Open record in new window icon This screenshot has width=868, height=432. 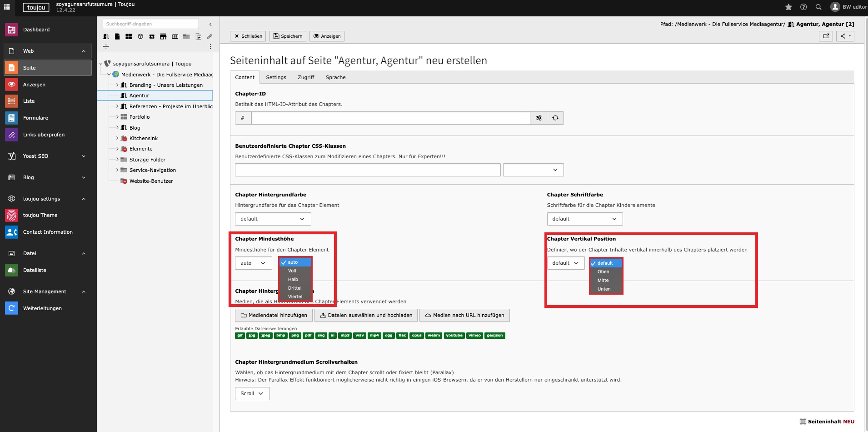(826, 36)
